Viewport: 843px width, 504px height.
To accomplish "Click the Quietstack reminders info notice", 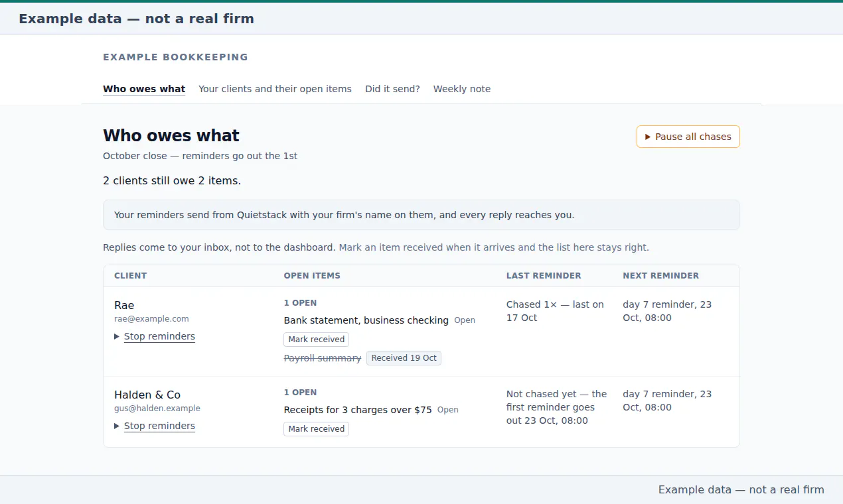I will (421, 215).
